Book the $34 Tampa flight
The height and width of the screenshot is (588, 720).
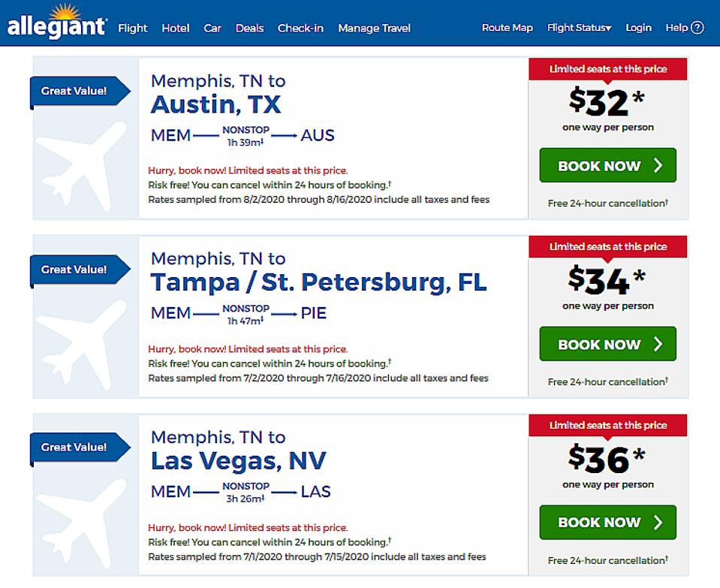[607, 344]
